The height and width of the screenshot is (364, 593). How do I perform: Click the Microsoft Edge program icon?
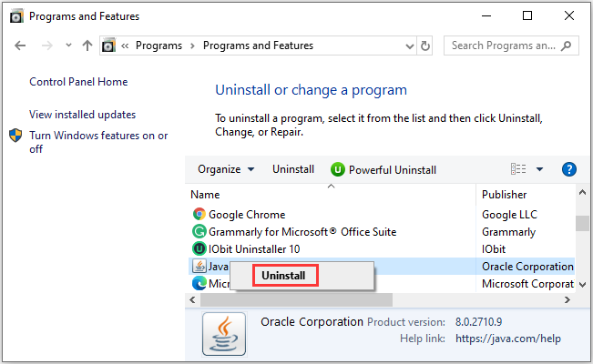pyautogui.click(x=199, y=283)
